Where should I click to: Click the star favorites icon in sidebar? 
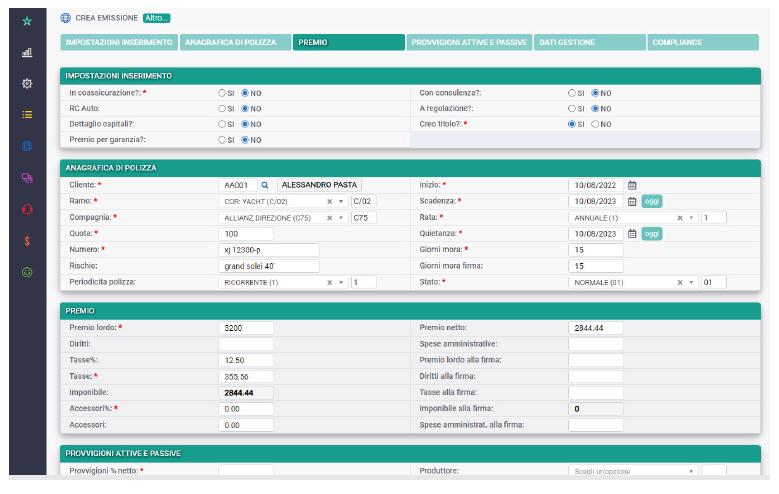(27, 21)
